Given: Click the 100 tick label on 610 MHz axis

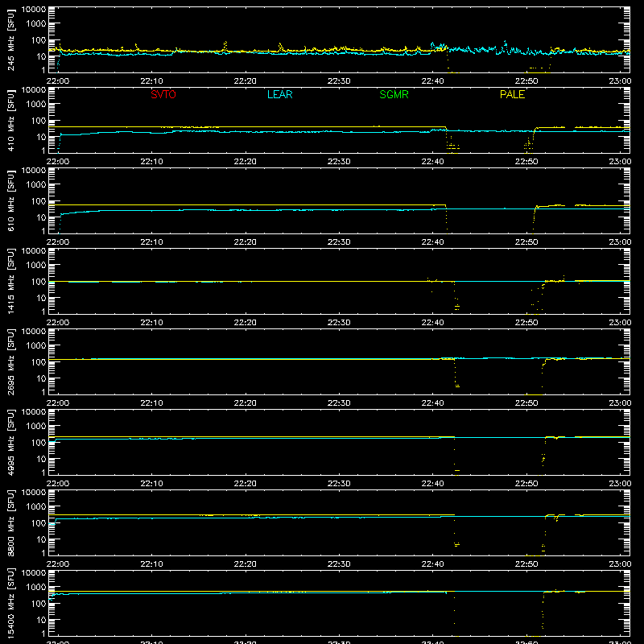Looking at the screenshot, I should 39,201.
